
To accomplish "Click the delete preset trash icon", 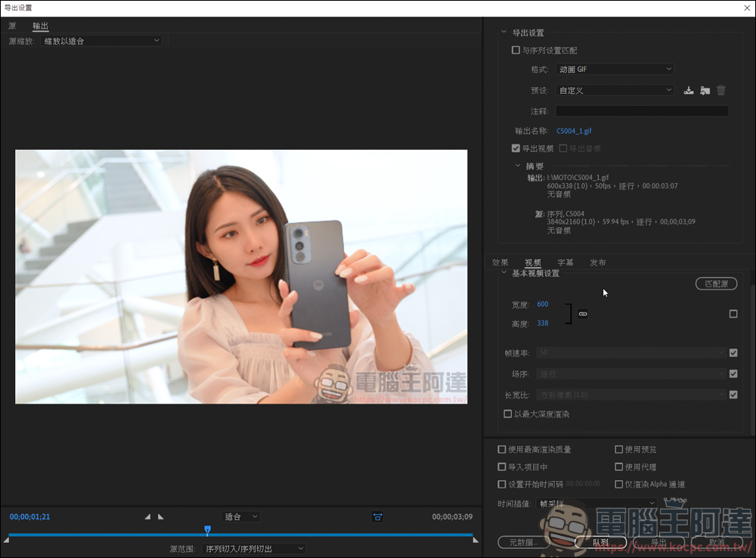I will click(x=720, y=90).
